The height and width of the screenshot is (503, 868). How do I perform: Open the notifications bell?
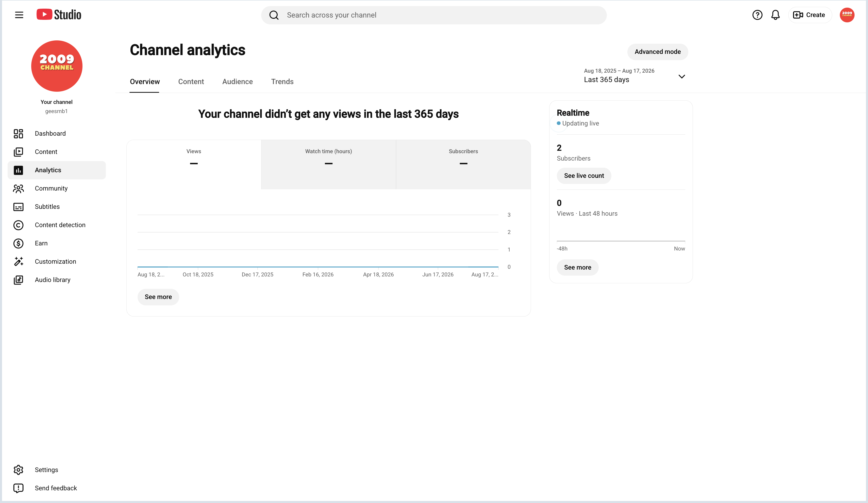pos(775,15)
